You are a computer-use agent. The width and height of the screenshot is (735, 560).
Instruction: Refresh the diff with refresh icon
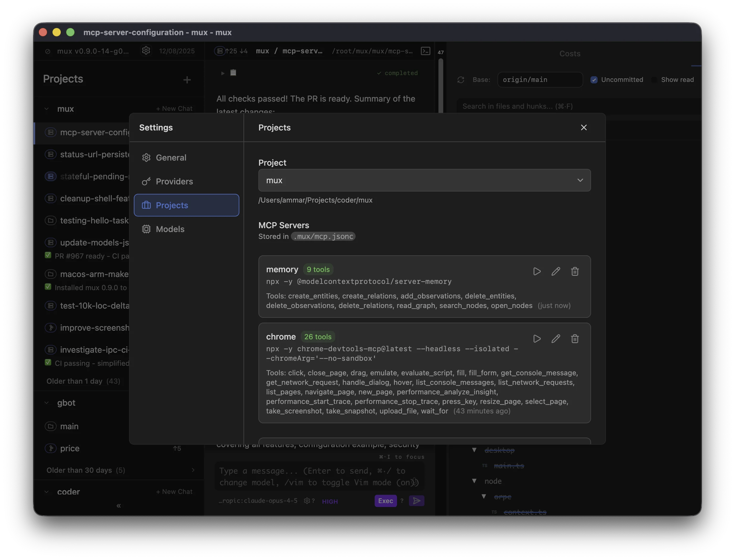coord(460,80)
